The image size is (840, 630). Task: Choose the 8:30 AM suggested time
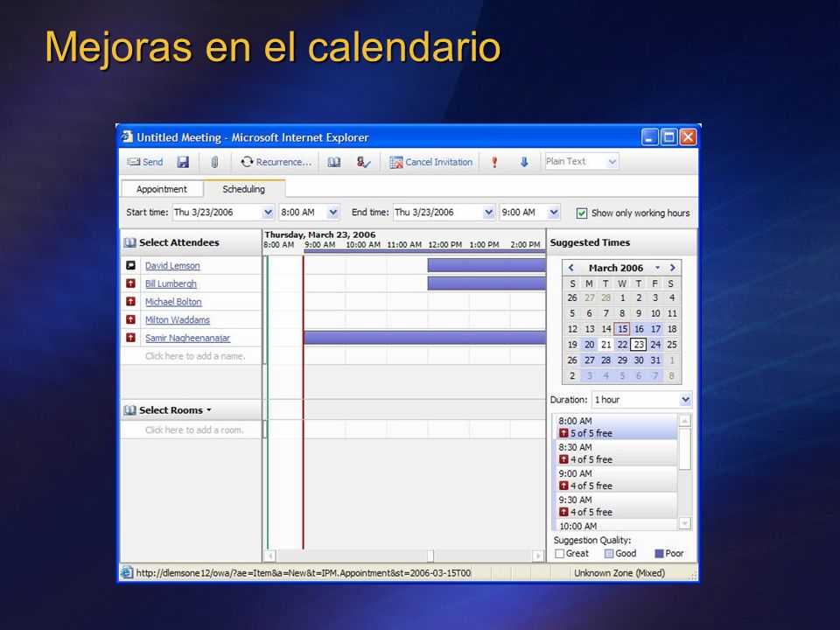click(616, 453)
